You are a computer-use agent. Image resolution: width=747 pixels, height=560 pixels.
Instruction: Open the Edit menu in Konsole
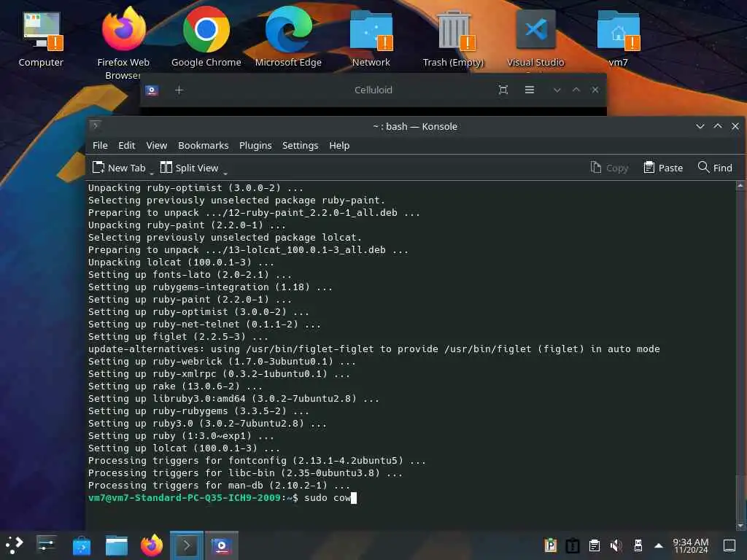coord(127,145)
